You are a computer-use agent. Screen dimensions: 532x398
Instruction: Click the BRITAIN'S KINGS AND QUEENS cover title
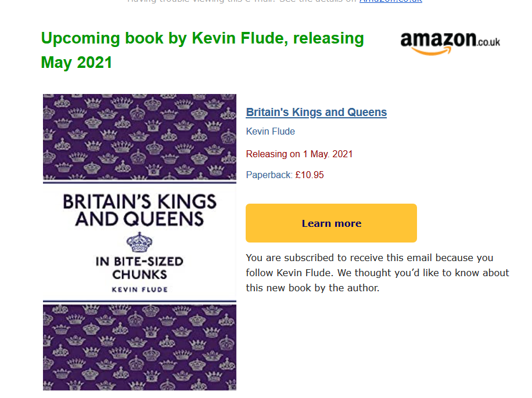pyautogui.click(x=139, y=210)
